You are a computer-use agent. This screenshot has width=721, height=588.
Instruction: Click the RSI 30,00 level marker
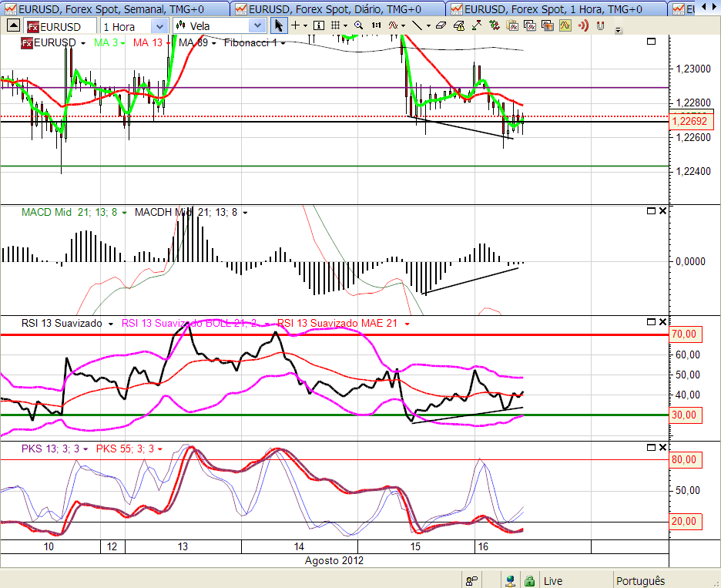tap(685, 415)
